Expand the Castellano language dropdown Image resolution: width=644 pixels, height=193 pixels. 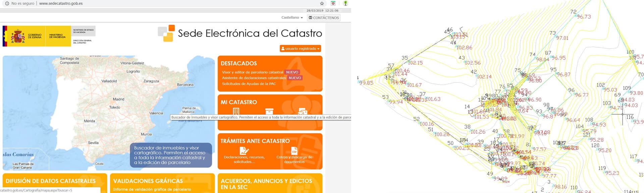tap(292, 17)
